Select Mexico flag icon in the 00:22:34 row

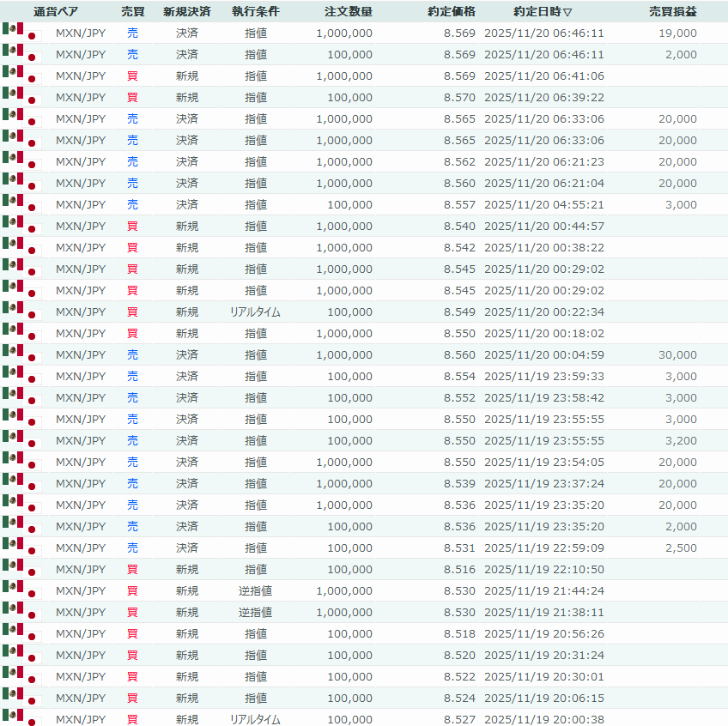(x=13, y=308)
